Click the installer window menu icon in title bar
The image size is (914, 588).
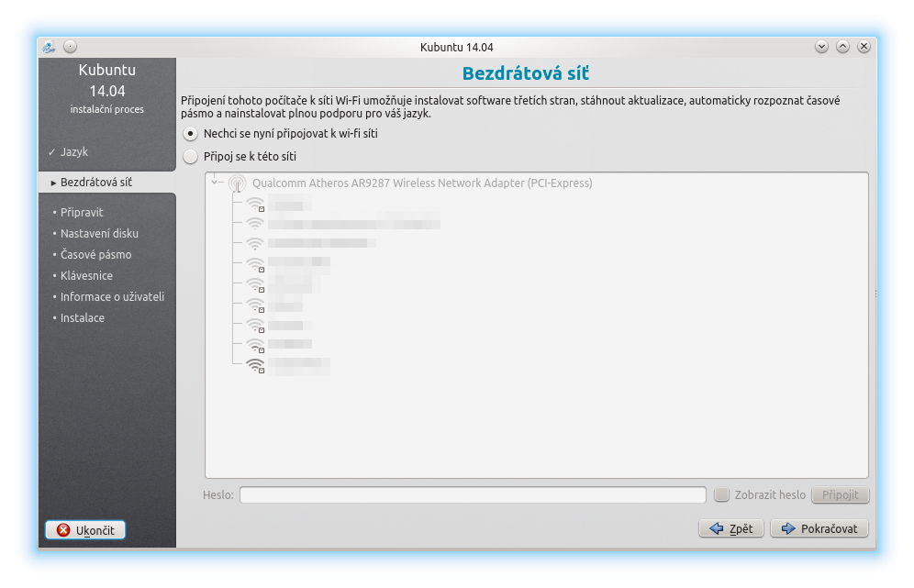tap(49, 47)
